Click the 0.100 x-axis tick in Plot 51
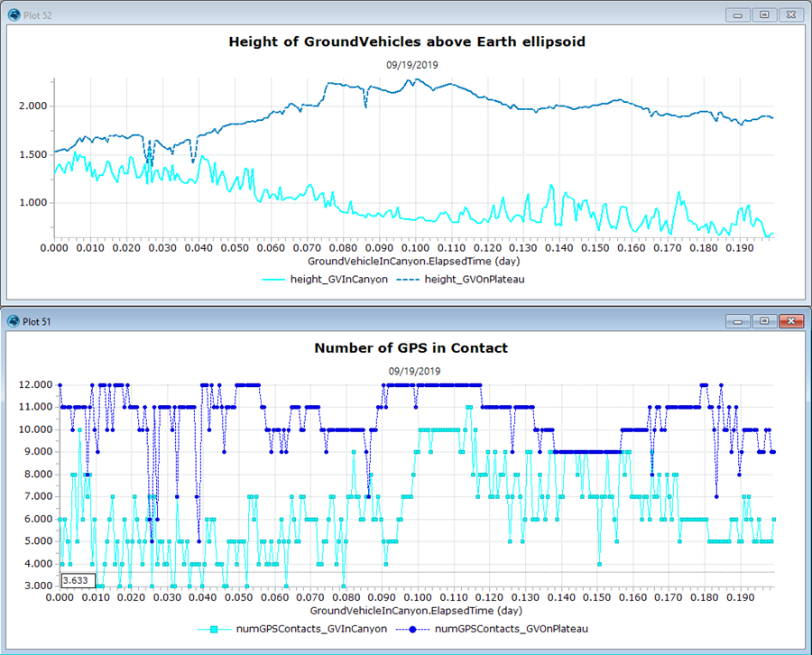812x655 pixels. pos(418,597)
